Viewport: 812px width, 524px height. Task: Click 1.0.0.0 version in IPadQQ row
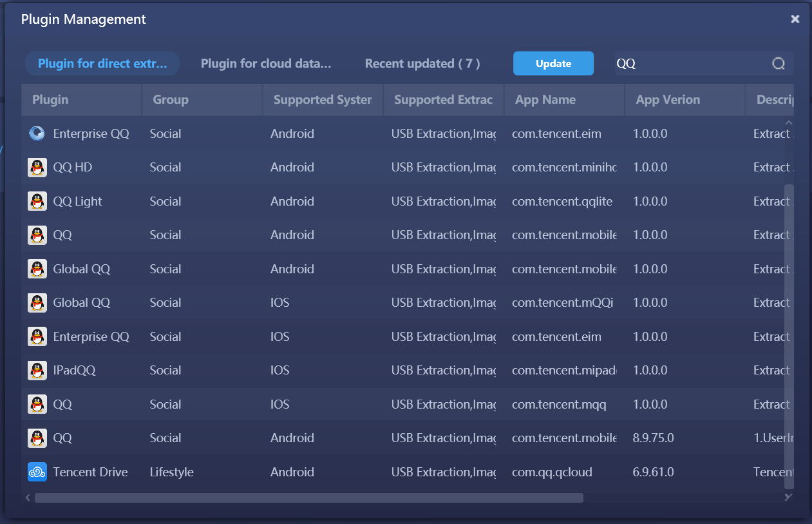coord(650,370)
